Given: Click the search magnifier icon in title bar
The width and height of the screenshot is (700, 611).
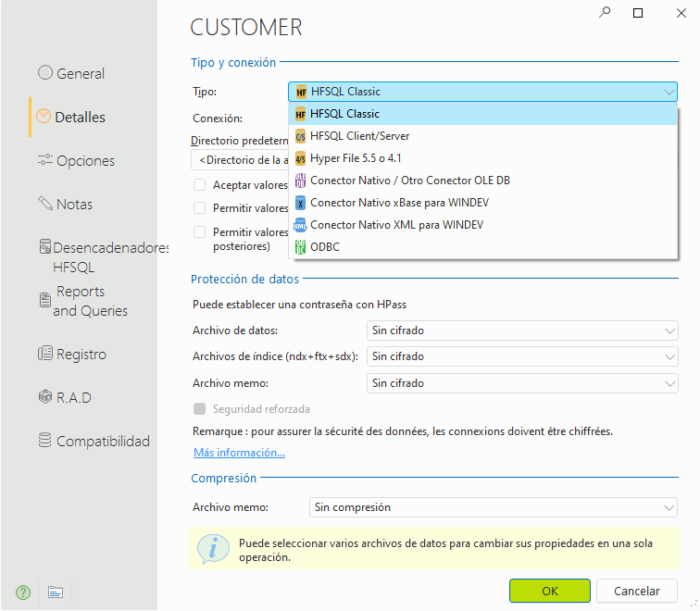Looking at the screenshot, I should pos(605,12).
